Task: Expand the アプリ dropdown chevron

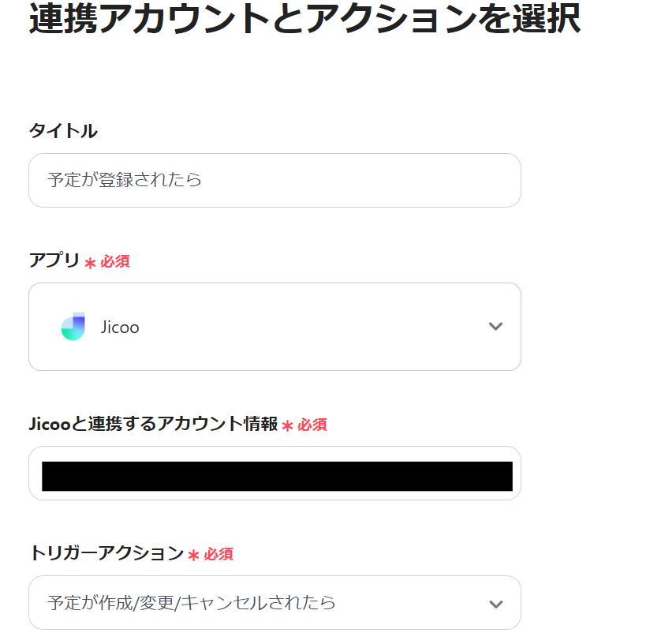Action: tap(495, 327)
